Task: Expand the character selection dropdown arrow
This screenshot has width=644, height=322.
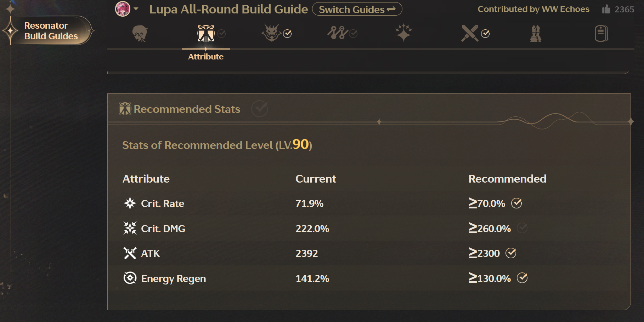Action: pyautogui.click(x=136, y=9)
